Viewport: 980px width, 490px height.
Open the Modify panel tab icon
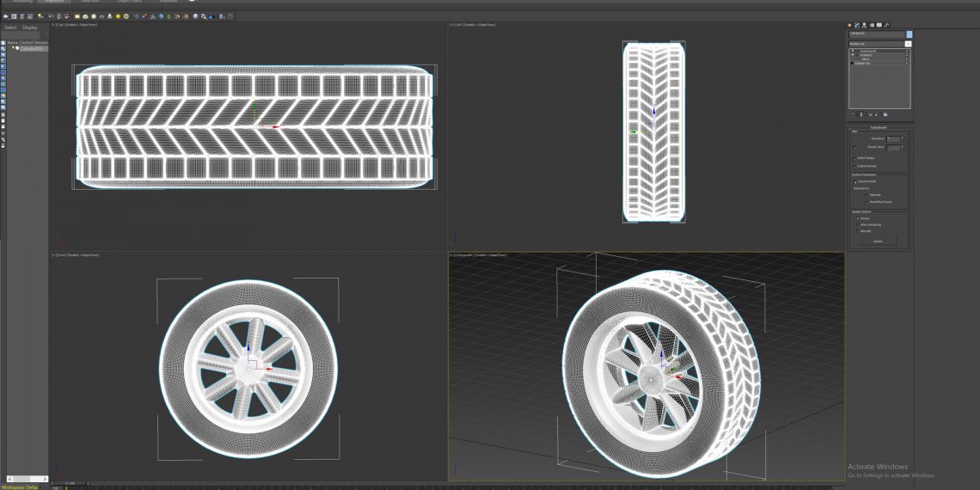click(x=857, y=26)
